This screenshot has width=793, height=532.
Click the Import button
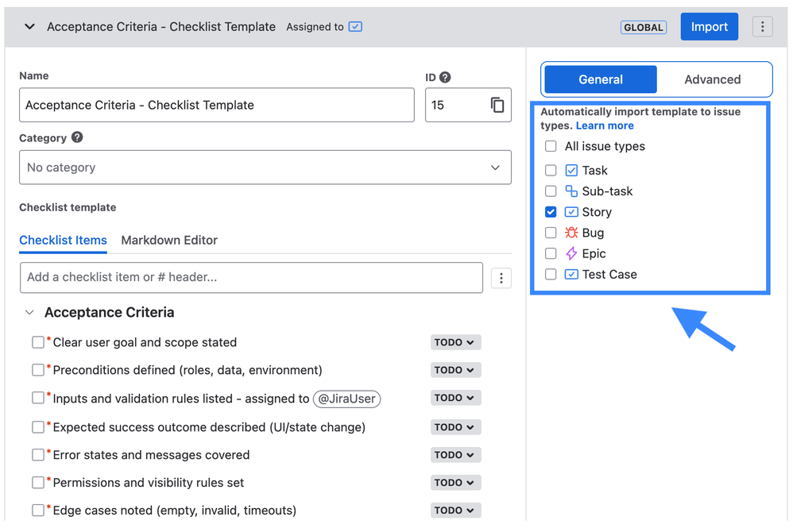coord(709,26)
